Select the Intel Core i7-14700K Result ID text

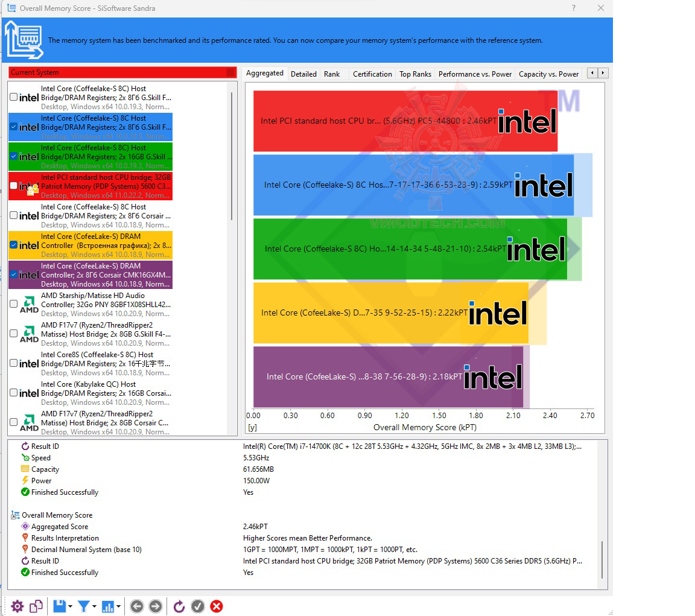[x=412, y=446]
